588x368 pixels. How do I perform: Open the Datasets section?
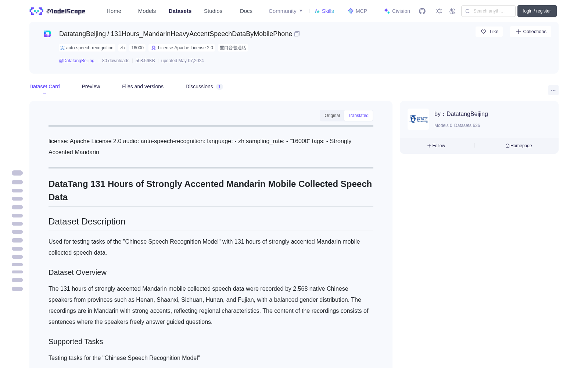(180, 11)
